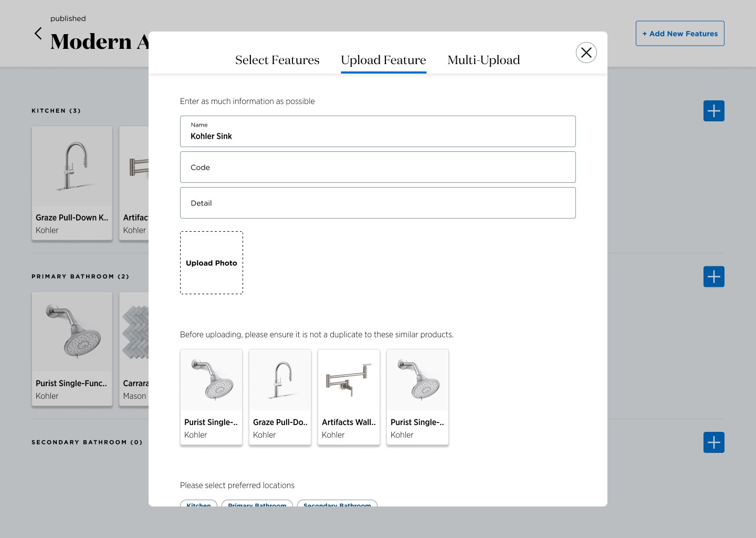Click the Purist Single-Func product card
The image size is (756, 538).
(x=72, y=348)
